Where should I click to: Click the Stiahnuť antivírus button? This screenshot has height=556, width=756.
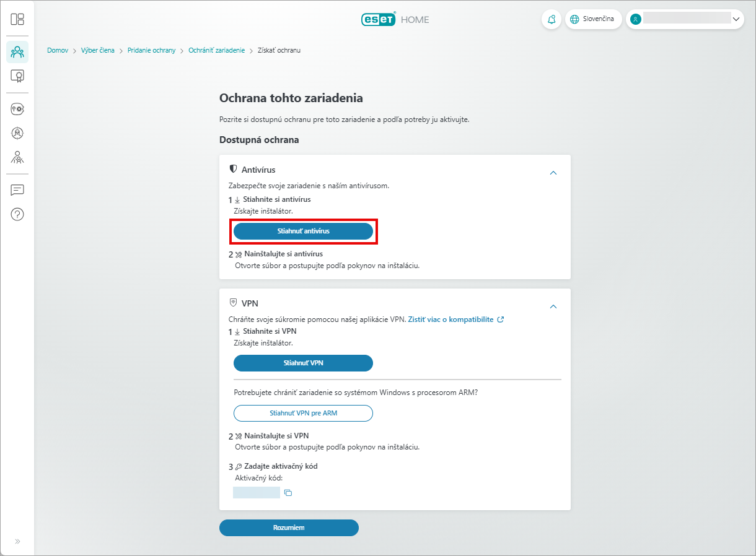[303, 231]
